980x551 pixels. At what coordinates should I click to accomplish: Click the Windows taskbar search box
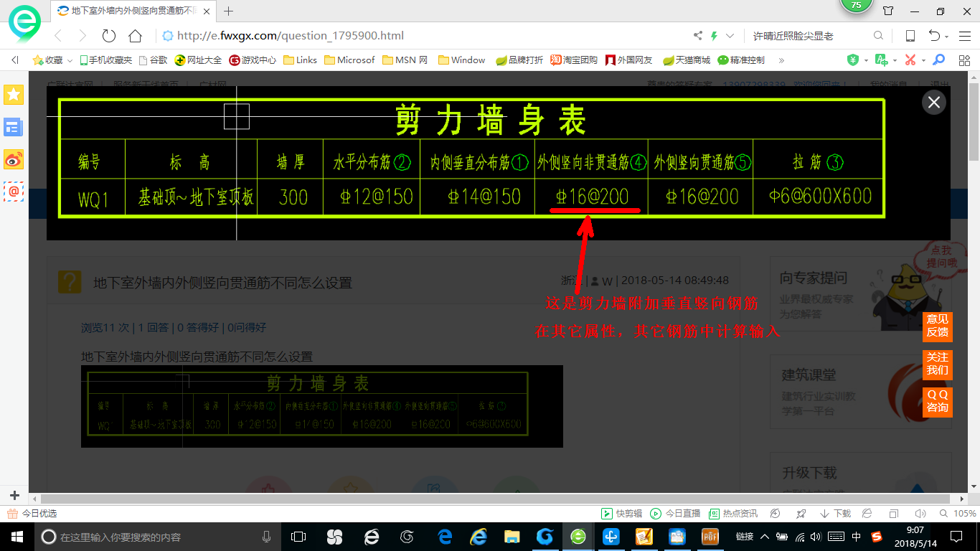tap(158, 537)
